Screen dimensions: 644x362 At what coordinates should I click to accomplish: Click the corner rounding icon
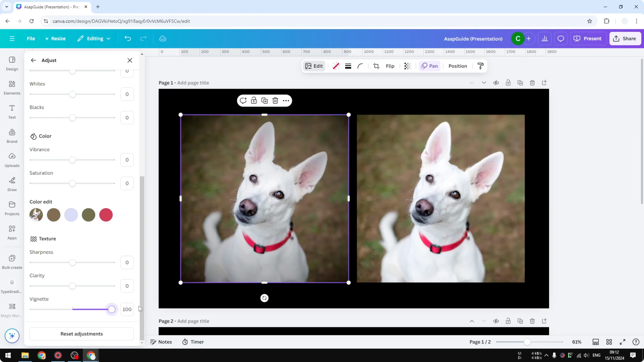(x=360, y=66)
